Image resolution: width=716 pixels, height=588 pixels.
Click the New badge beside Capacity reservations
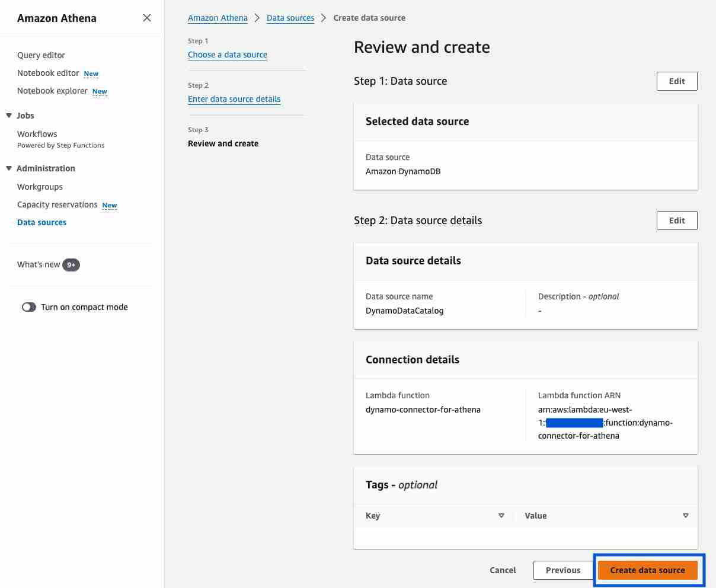click(x=110, y=205)
